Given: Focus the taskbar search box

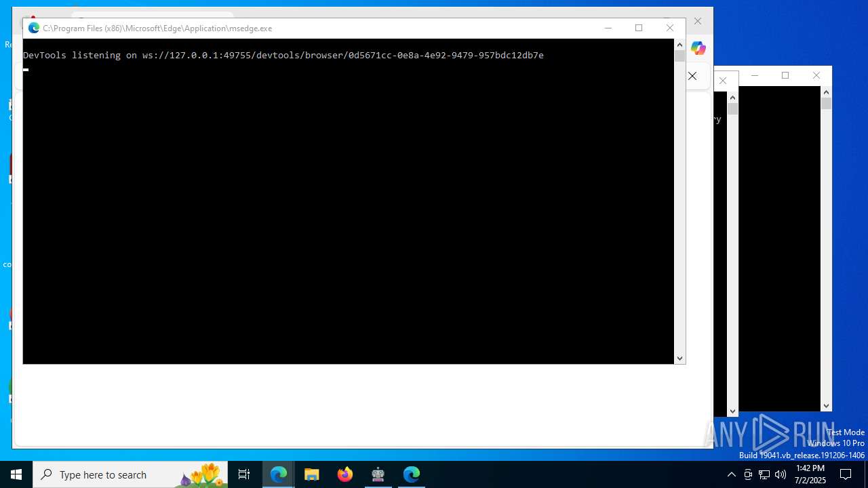Looking at the screenshot, I should [130, 474].
